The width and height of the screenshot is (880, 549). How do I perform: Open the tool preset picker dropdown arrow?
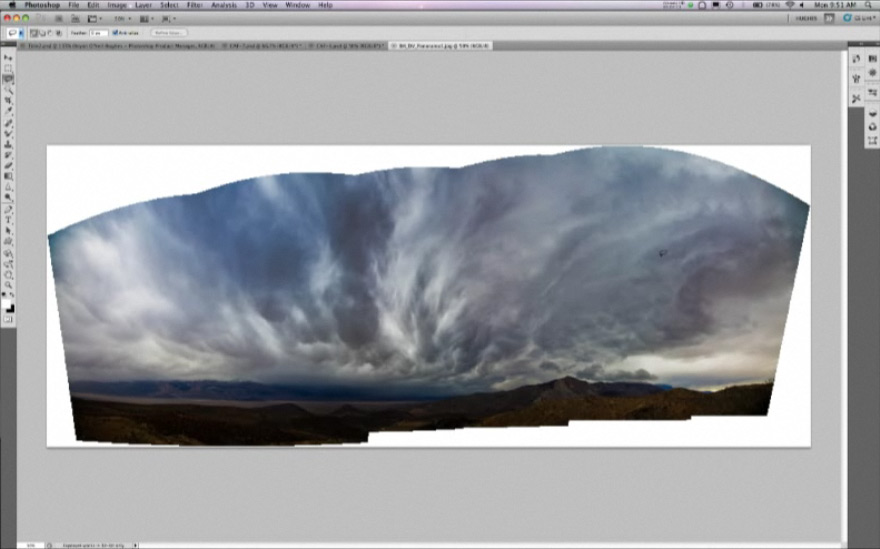(x=22, y=33)
